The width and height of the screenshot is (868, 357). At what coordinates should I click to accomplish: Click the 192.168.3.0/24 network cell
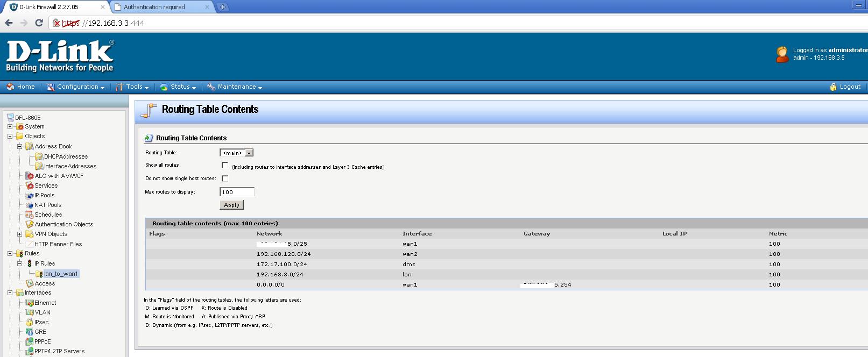280,274
